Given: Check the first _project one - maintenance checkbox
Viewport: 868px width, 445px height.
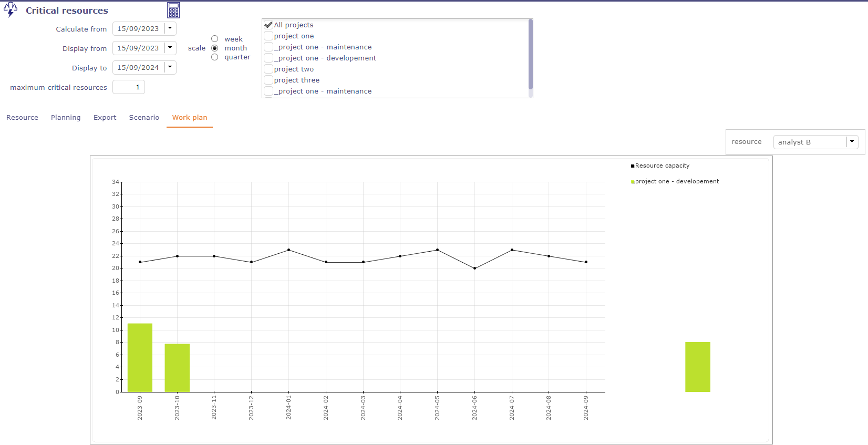Looking at the screenshot, I should (268, 47).
